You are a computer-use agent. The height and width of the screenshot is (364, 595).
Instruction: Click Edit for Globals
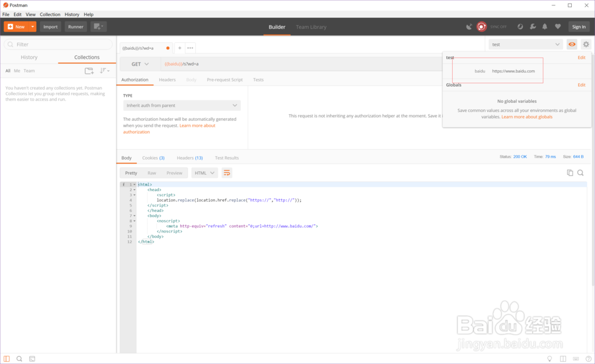tap(581, 85)
